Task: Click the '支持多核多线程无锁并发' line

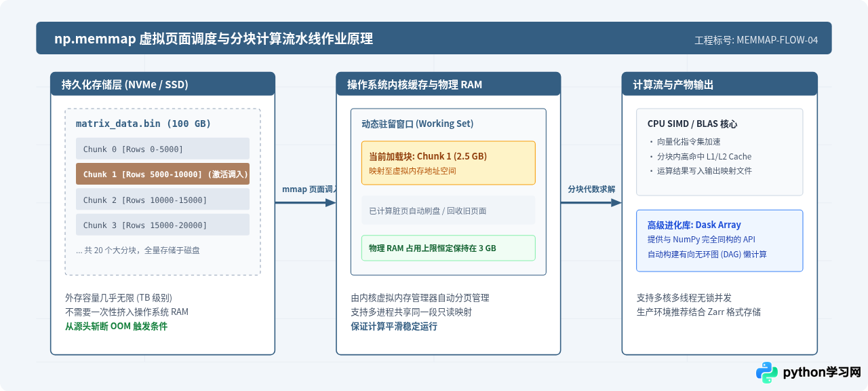Action: point(684,297)
